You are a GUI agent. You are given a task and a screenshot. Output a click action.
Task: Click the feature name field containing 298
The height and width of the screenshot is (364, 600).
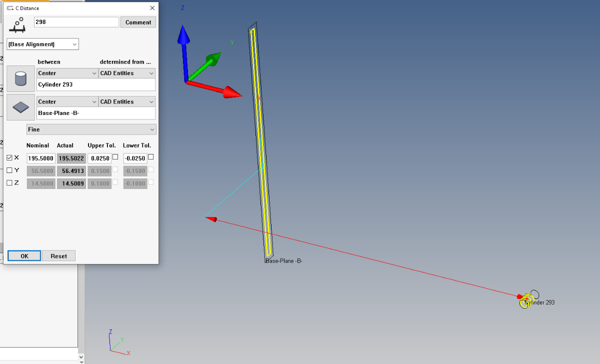pyautogui.click(x=76, y=22)
